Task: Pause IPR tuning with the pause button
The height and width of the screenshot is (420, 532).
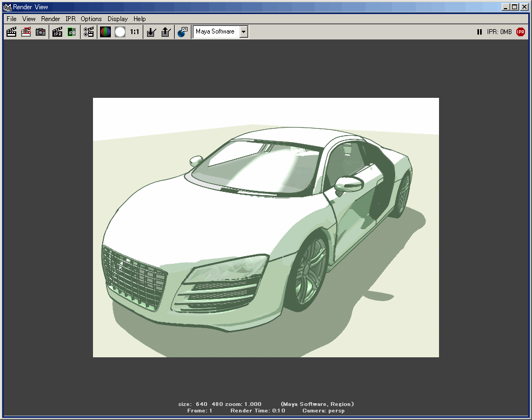Action: point(479,32)
